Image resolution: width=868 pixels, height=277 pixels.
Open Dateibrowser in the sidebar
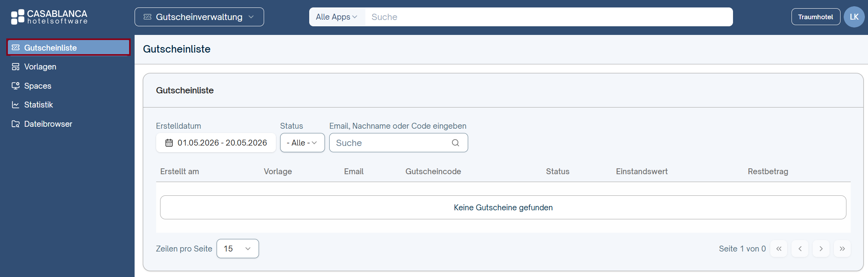click(x=68, y=124)
